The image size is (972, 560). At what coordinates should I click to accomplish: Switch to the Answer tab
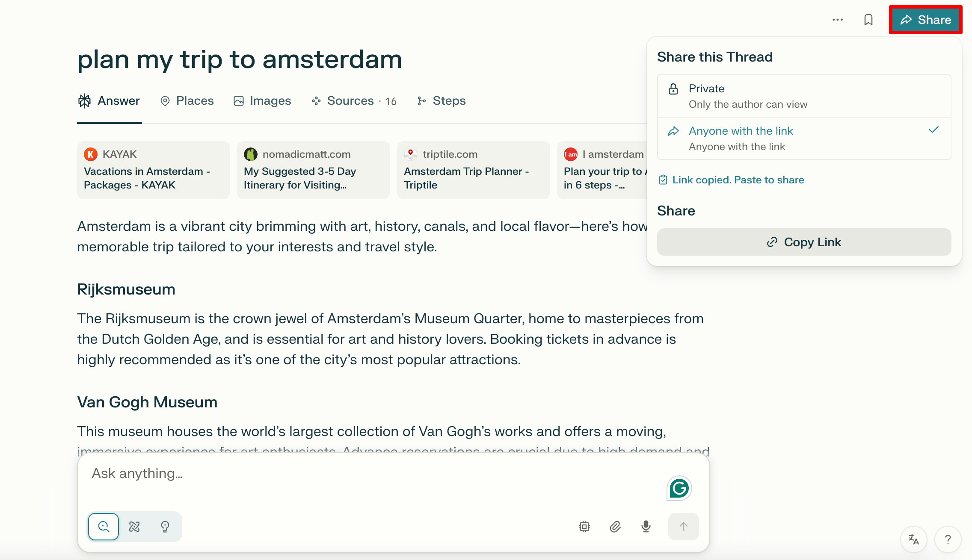[109, 101]
